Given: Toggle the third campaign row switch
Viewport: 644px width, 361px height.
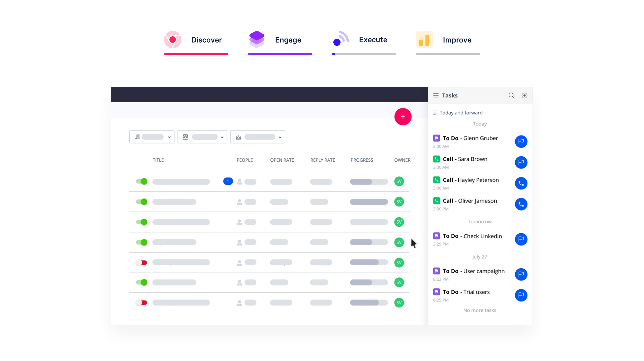Looking at the screenshot, I should tap(142, 222).
